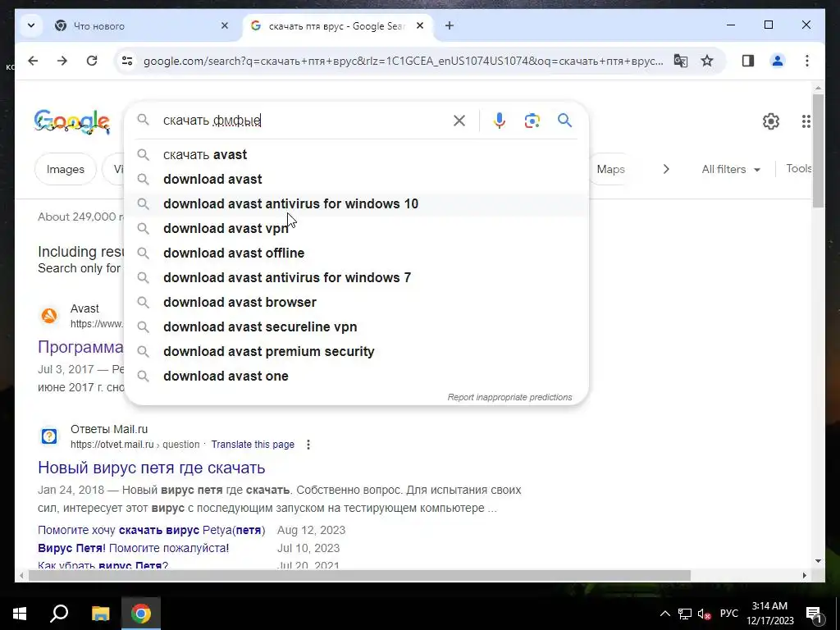The height and width of the screenshot is (630, 840).
Task: Search by image with Google Lens
Action: [x=532, y=121]
